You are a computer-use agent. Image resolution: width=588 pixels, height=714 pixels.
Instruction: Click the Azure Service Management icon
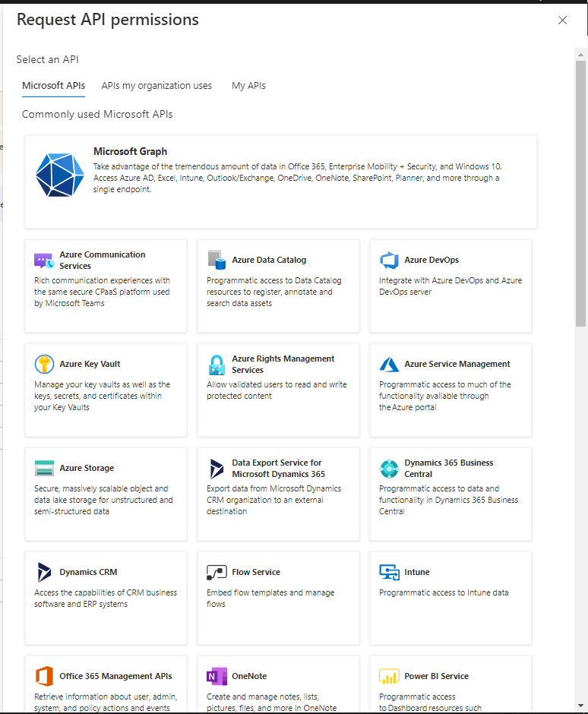coord(390,365)
